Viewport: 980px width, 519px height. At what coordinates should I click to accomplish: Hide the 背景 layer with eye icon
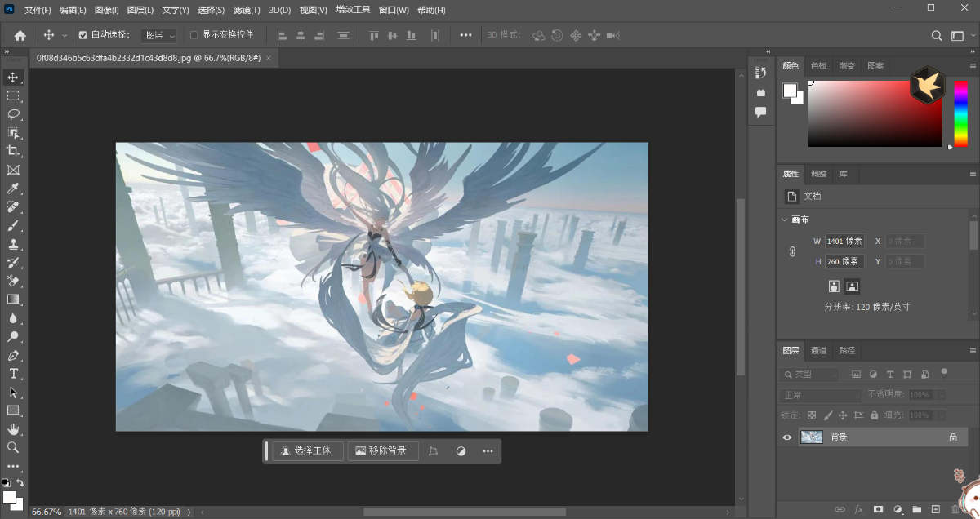coord(787,437)
